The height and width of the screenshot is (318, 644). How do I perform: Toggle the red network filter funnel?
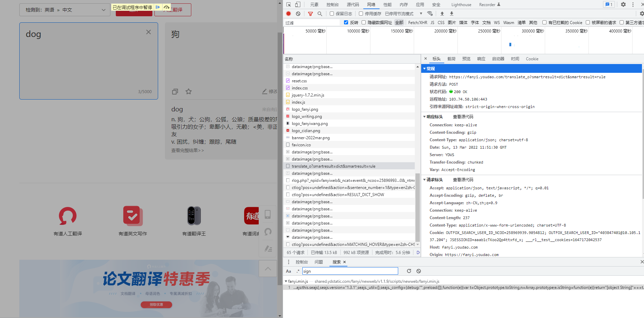click(310, 14)
